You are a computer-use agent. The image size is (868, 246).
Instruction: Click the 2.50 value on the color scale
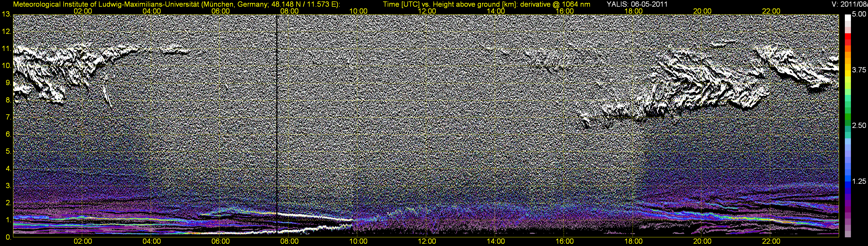tap(859, 126)
